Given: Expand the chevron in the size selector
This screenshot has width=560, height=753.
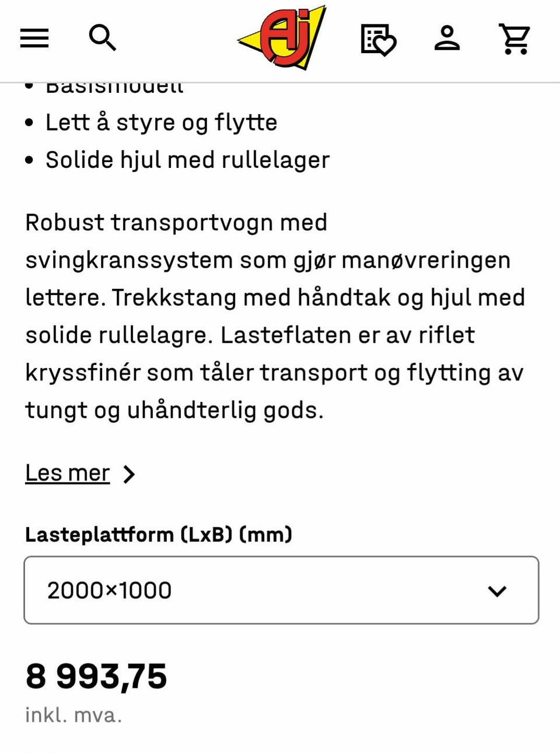Looking at the screenshot, I should coord(497,591).
